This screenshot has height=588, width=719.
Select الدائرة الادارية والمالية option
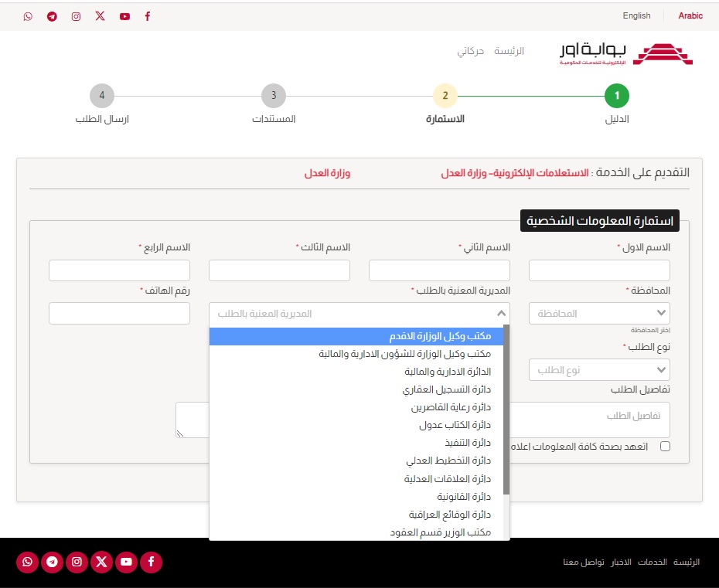[x=356, y=372]
